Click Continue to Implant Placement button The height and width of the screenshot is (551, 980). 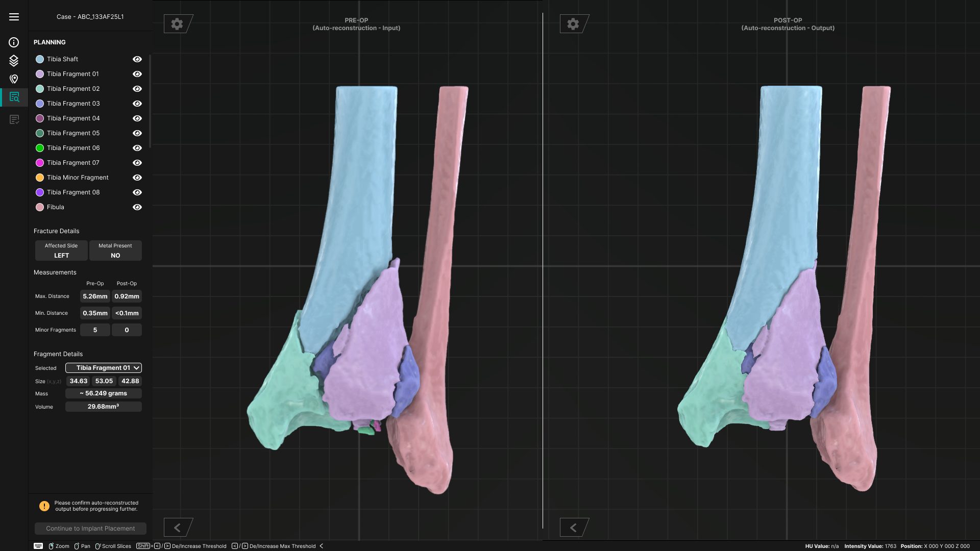coord(90,529)
